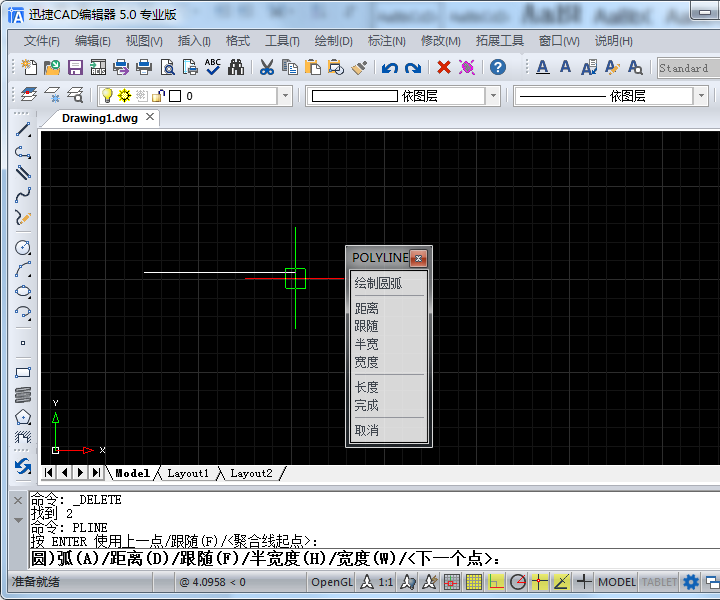
Task: Click the underlined A text style icon
Action: (542, 67)
